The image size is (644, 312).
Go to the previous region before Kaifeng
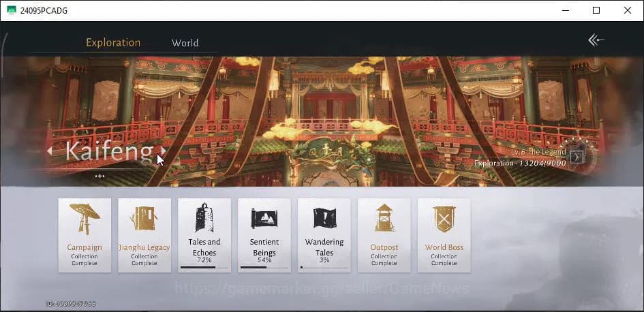click(49, 151)
